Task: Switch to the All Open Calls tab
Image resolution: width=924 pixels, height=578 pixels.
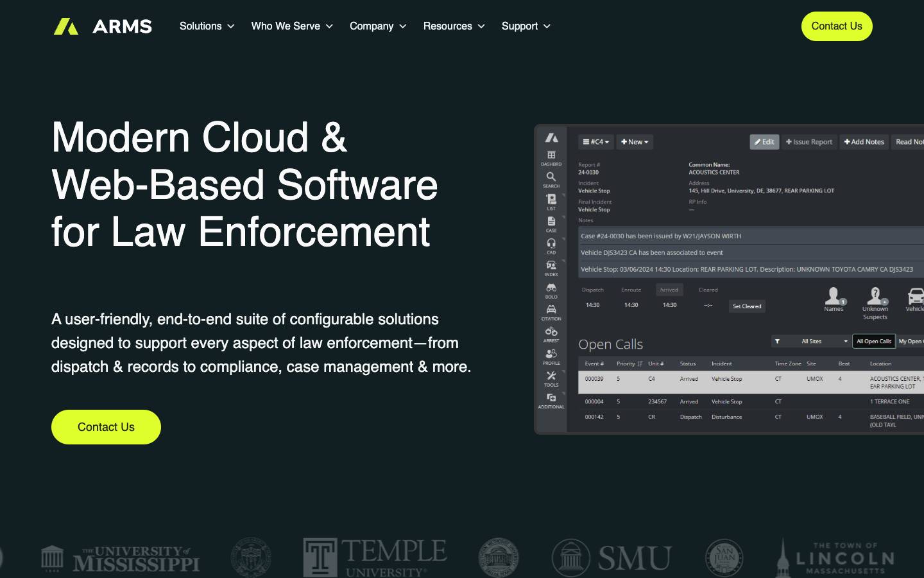Action: (874, 341)
